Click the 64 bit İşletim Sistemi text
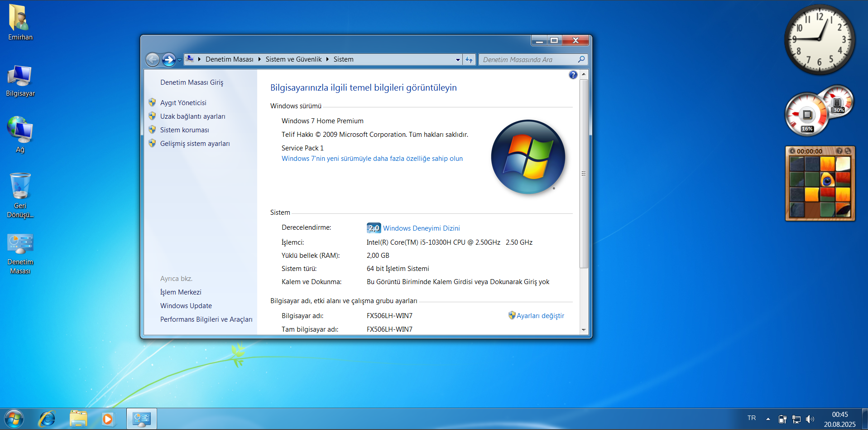868x430 pixels. 398,269
